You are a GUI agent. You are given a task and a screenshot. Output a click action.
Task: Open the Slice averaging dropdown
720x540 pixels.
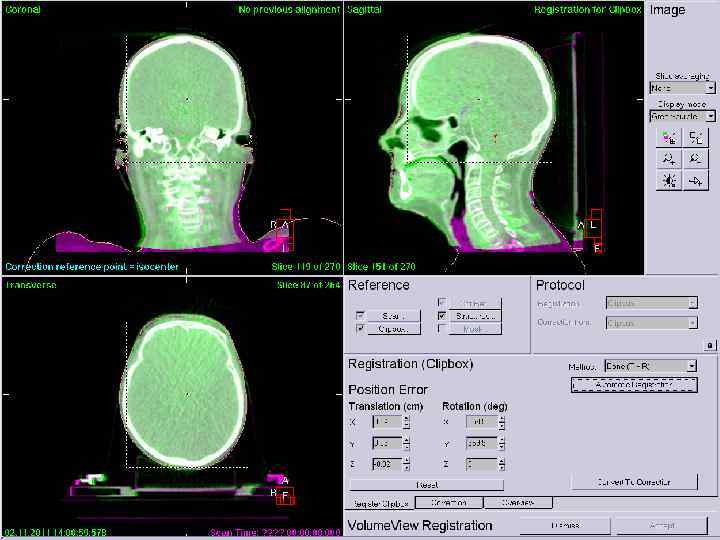[682, 87]
